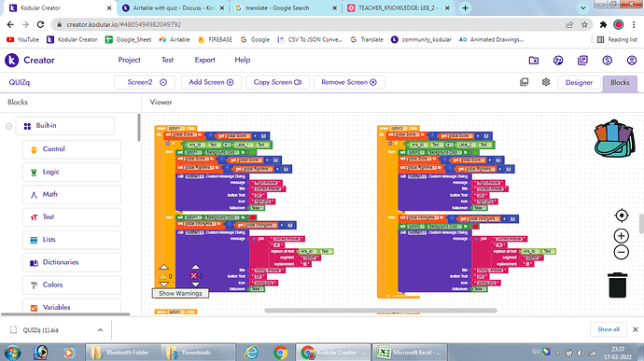Collapse the Built-in blocks category

[9, 126]
